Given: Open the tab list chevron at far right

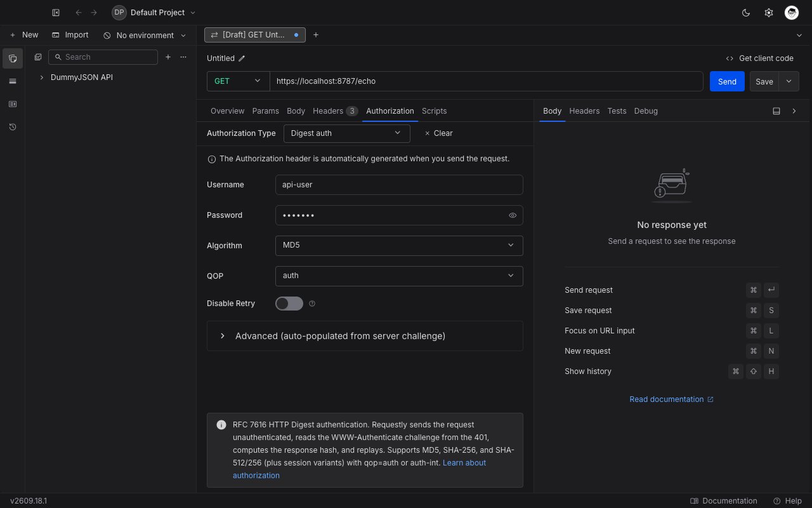Looking at the screenshot, I should click(799, 35).
